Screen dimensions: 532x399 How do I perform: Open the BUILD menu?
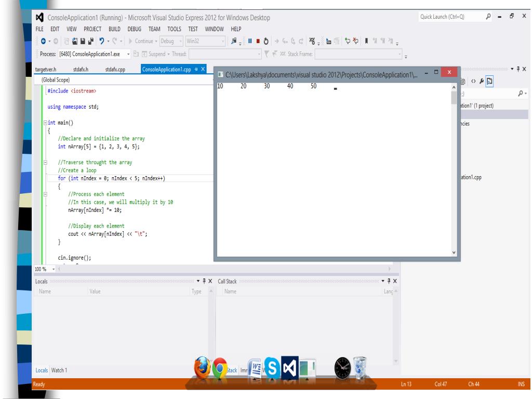[114, 29]
